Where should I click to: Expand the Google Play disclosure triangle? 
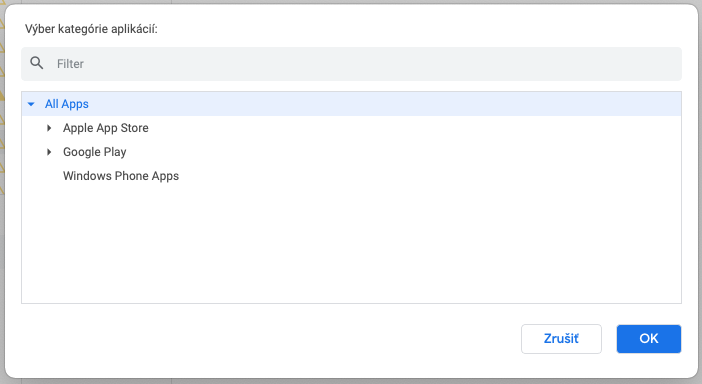click(x=49, y=152)
